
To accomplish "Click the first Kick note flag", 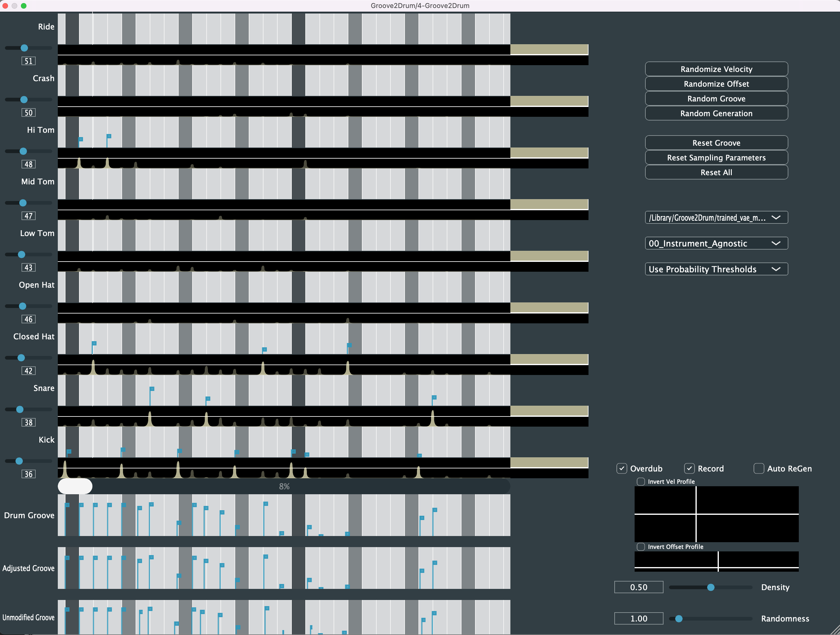I will (69, 452).
